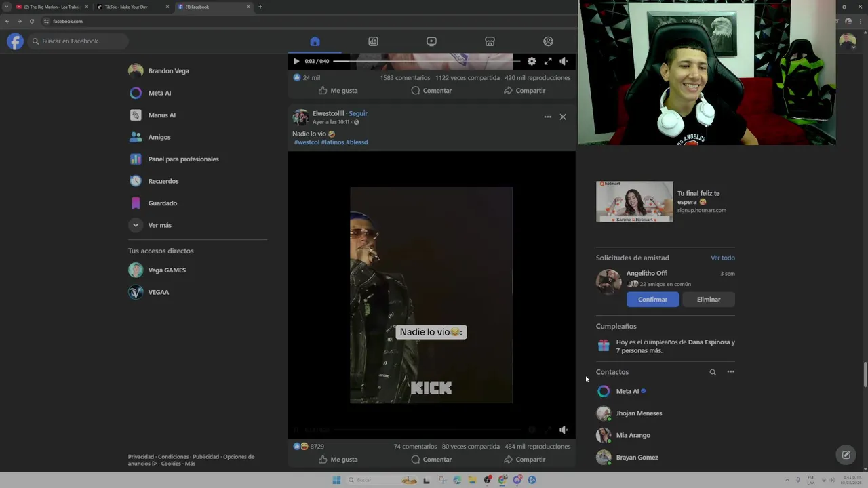Switch to TikTok - Make Your Day tab
868x488 pixels.
[x=132, y=7]
